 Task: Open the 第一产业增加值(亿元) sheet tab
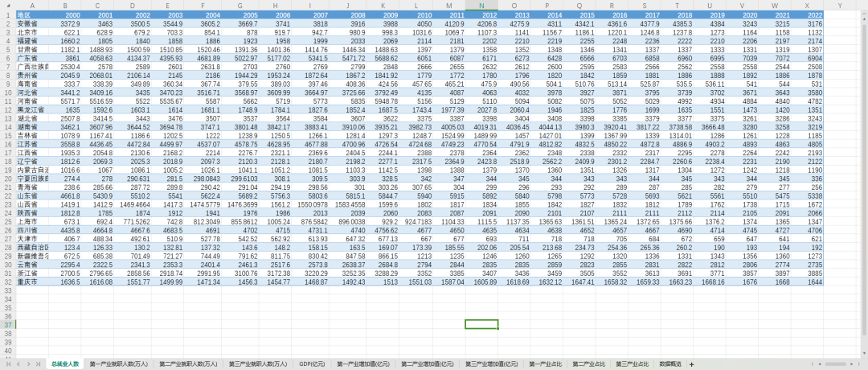click(363, 364)
